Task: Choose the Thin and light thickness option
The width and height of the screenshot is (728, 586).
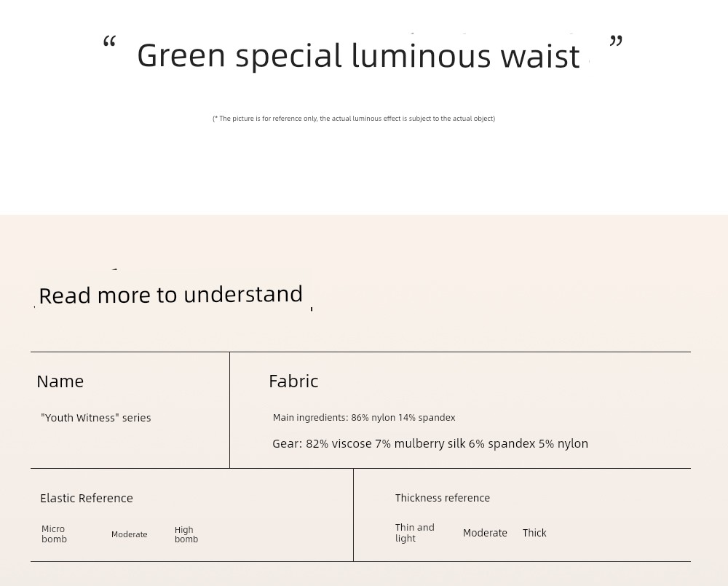Action: tap(415, 533)
